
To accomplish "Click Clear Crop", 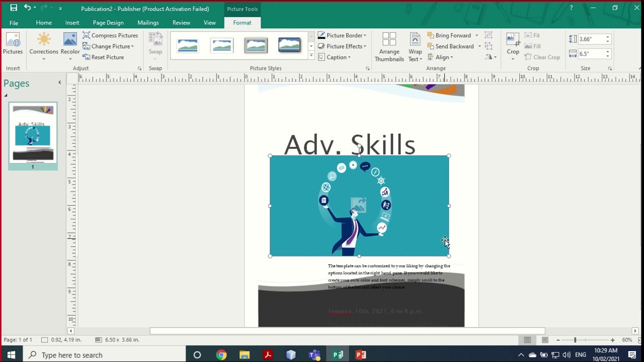I will click(x=542, y=57).
